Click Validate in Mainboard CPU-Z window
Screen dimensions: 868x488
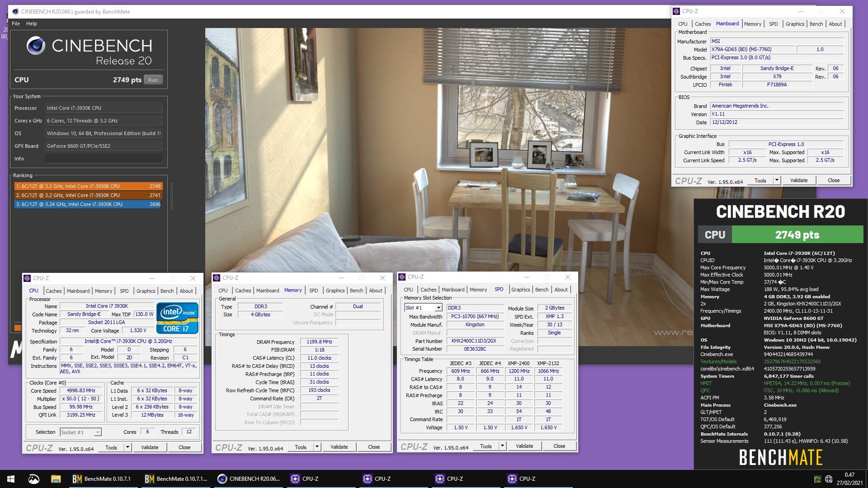point(799,180)
